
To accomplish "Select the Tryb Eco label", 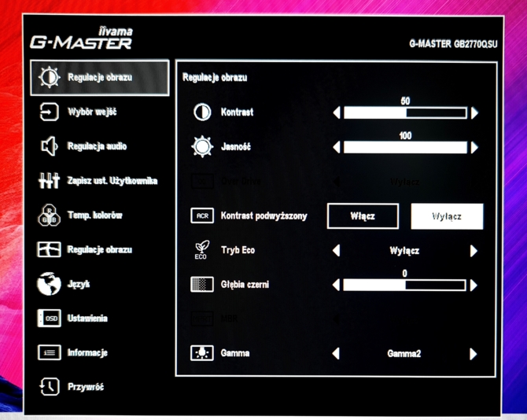I will (x=238, y=250).
